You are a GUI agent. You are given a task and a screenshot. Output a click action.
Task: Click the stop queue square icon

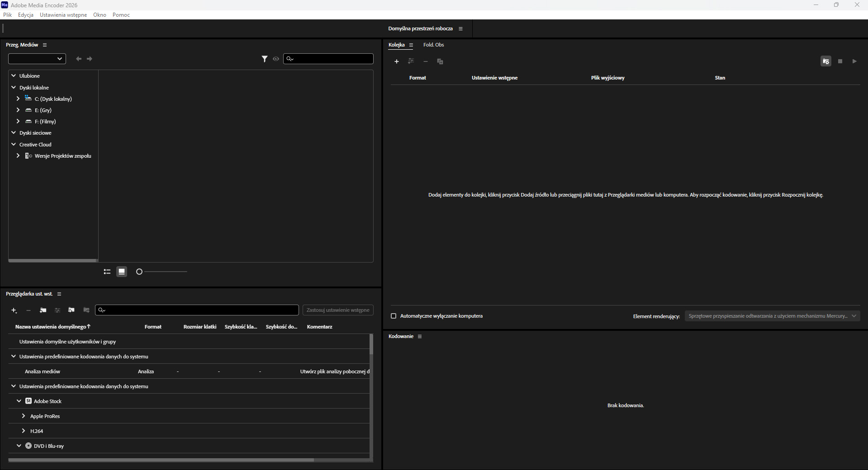pyautogui.click(x=840, y=61)
